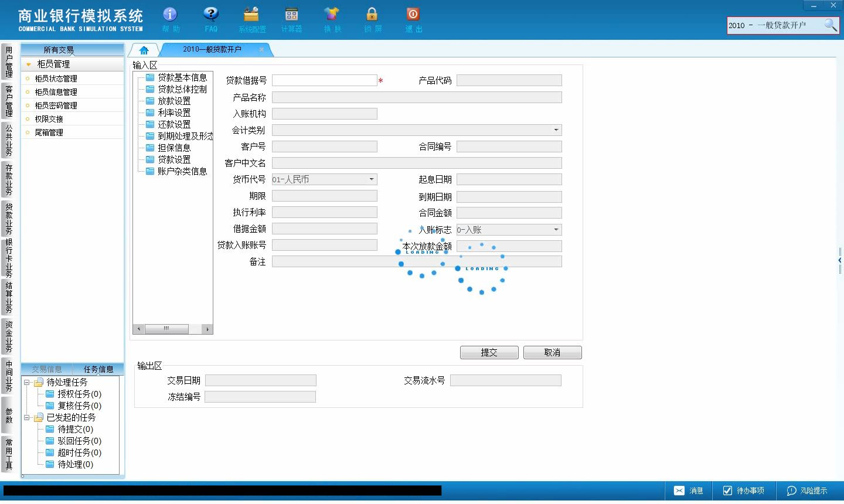Viewport: 844px width, 504px height.
Task: Focus the 贷款借据号 input field
Action: coord(324,80)
